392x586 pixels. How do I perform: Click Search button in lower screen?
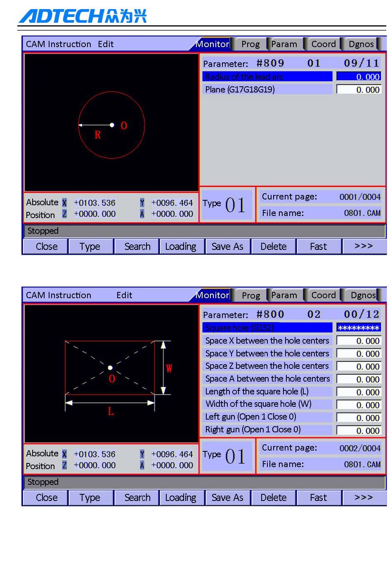pyautogui.click(x=137, y=498)
